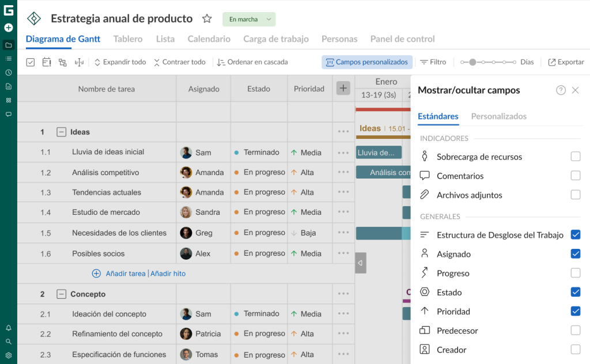Switch to Carga de trabajo tab
Screen dimensions: 590x364
click(276, 39)
